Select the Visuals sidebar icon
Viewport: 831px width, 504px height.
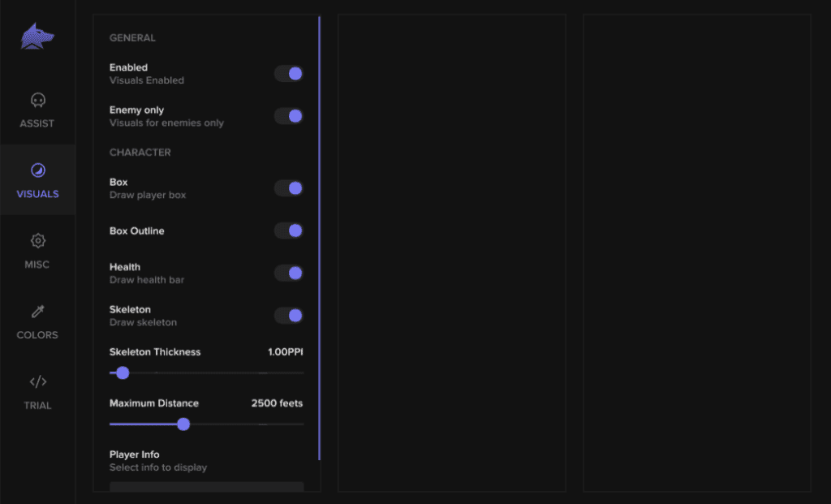tap(37, 170)
